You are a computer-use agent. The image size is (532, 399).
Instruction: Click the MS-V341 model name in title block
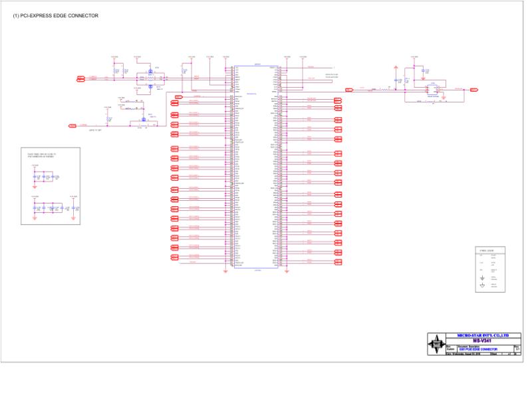pos(481,340)
